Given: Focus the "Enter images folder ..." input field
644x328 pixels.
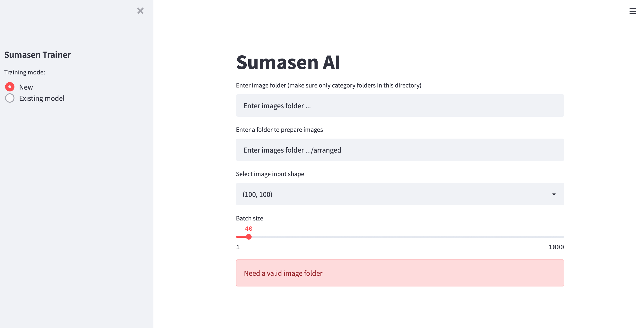Looking at the screenshot, I should pos(400,106).
